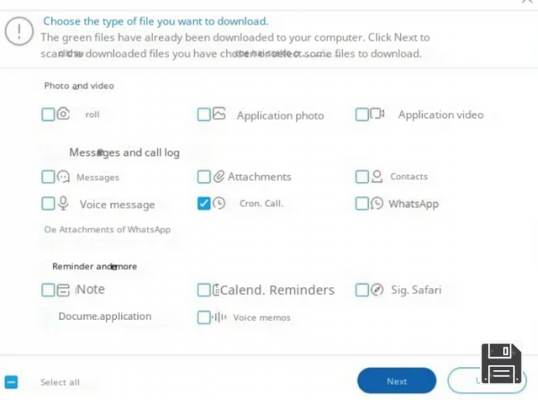Toggle the Select all checkbox
The image size is (538, 400).
(x=11, y=382)
